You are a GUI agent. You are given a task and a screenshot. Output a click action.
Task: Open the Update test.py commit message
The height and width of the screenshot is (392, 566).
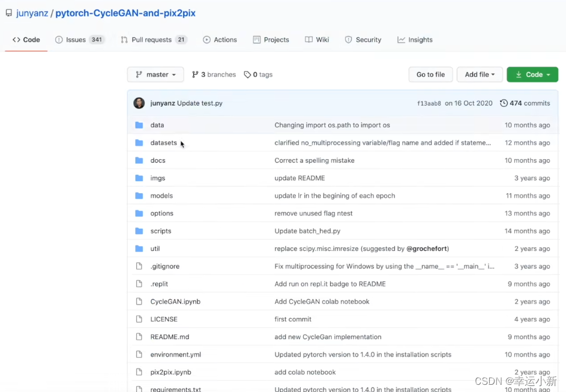coord(200,103)
